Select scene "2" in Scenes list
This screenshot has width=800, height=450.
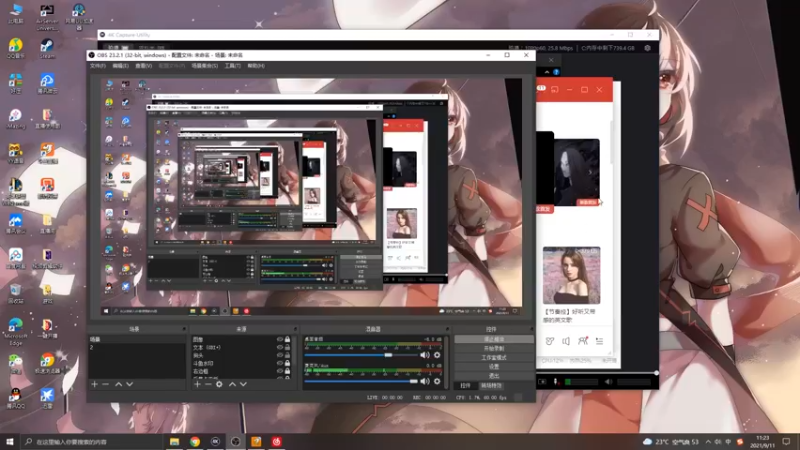coord(136,347)
